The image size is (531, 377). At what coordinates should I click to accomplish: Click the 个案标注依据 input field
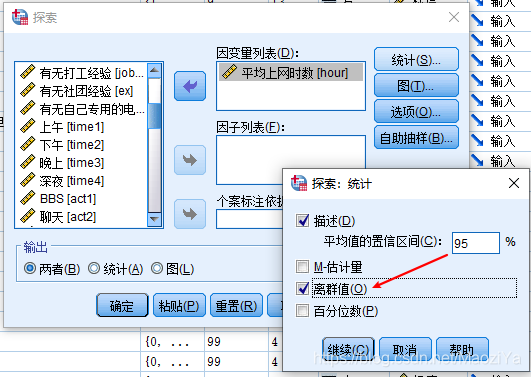pos(250,219)
